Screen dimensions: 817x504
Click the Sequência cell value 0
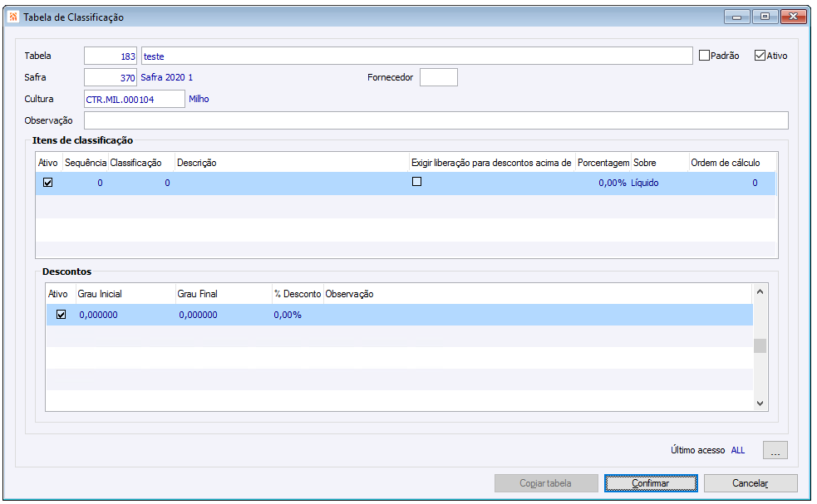tap(100, 183)
